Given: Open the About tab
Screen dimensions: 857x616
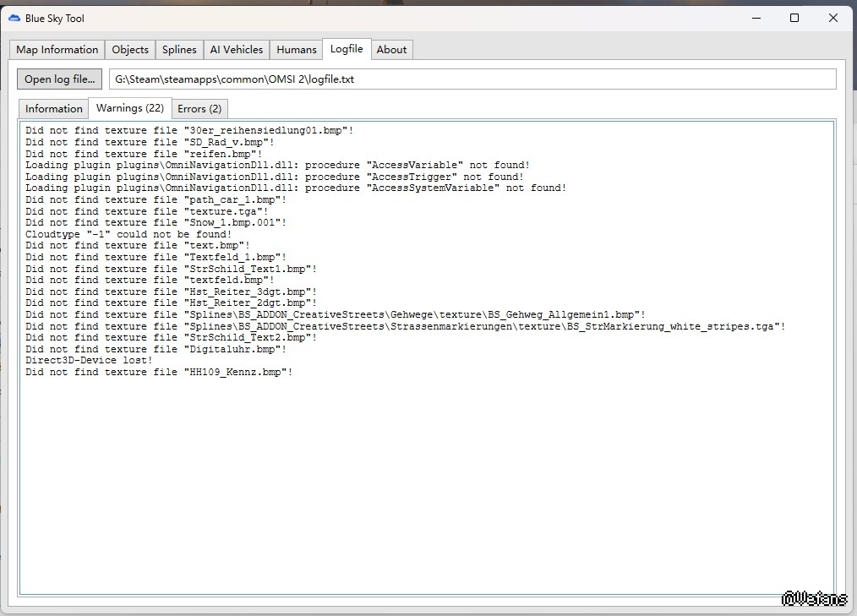Looking at the screenshot, I should click(x=391, y=50).
